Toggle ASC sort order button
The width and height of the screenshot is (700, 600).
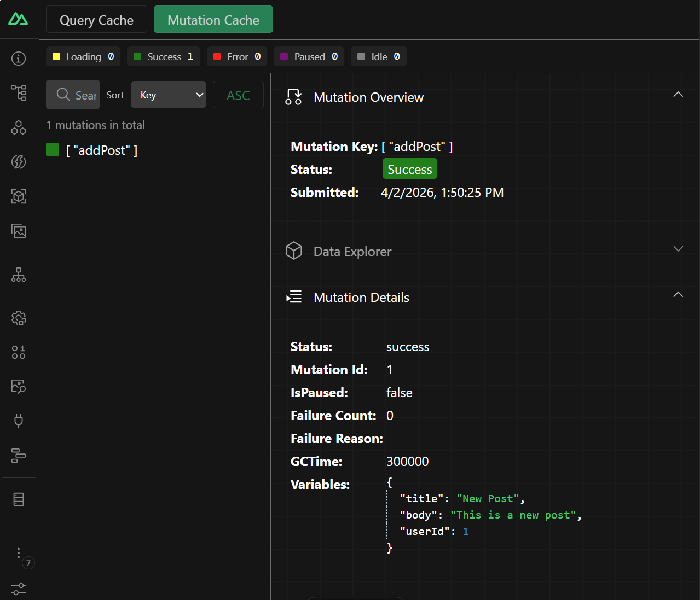(238, 95)
